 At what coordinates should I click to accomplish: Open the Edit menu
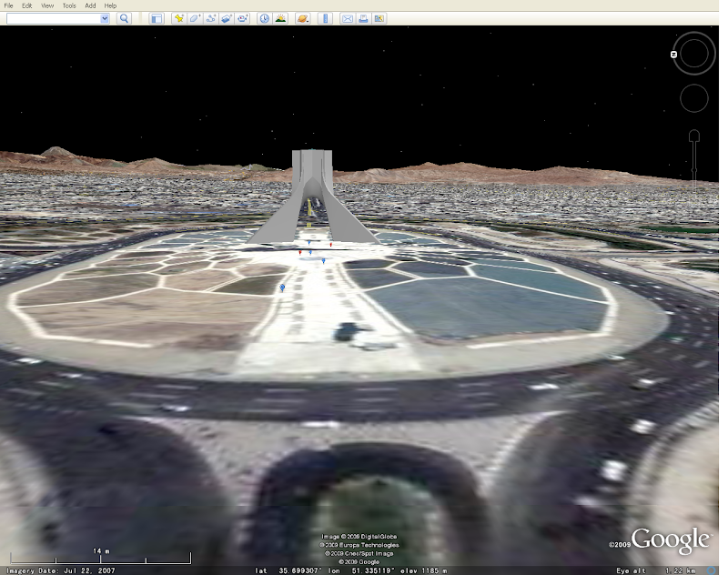click(27, 5)
